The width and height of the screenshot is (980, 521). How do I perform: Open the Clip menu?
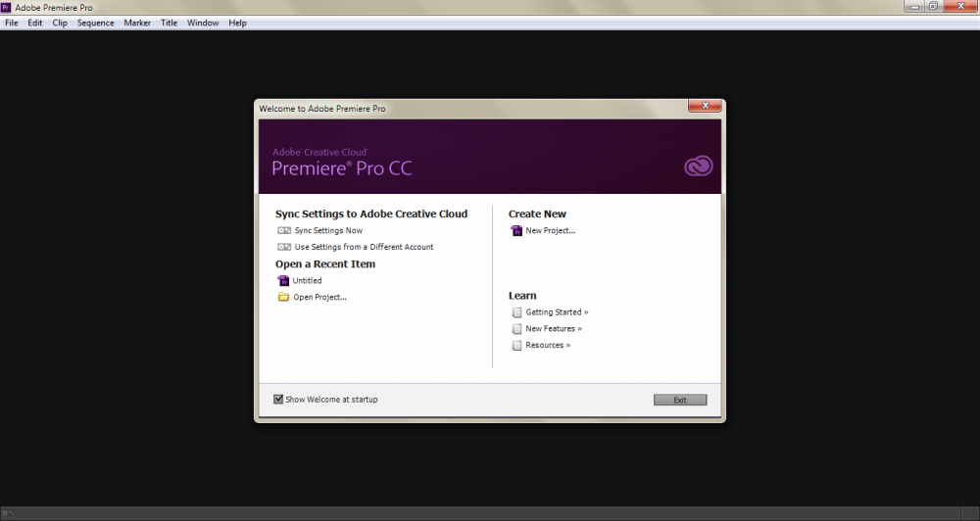coord(60,23)
